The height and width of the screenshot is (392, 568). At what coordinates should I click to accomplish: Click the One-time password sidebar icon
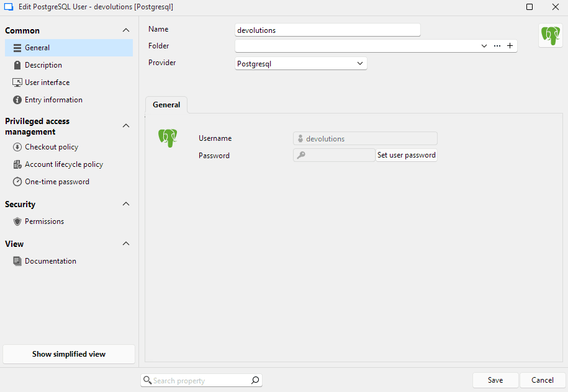pos(18,181)
